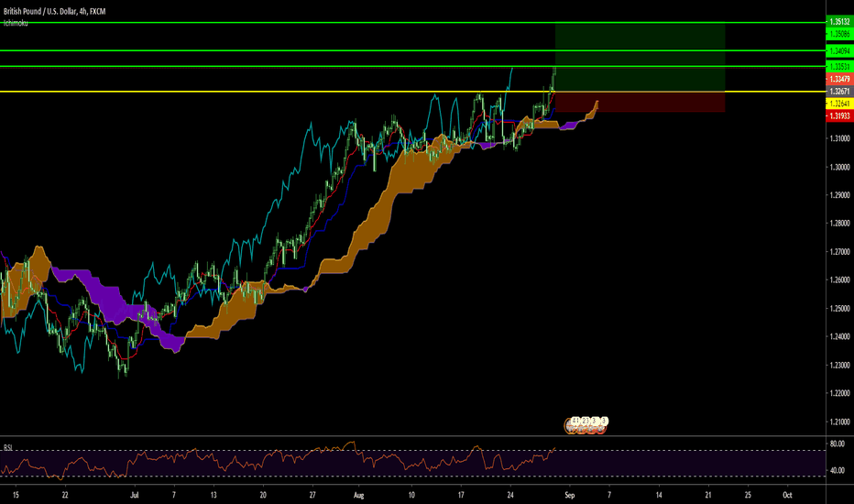Click the 1.26000 price axis tick

(839, 280)
